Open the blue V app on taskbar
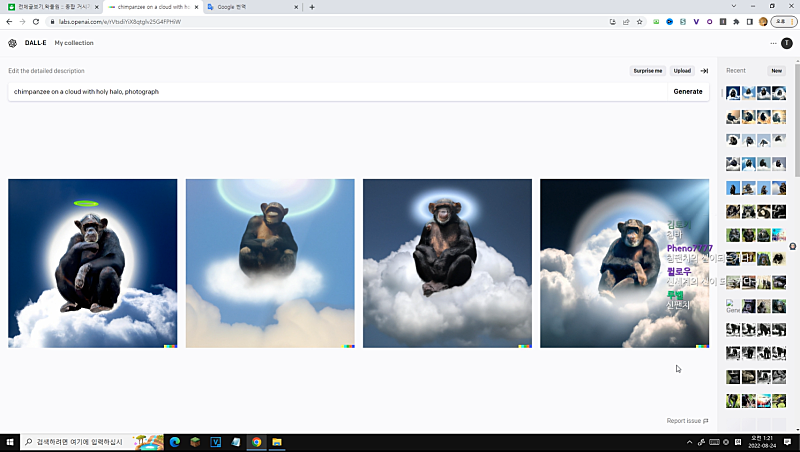Screen dimensions: 800x452 215,442
